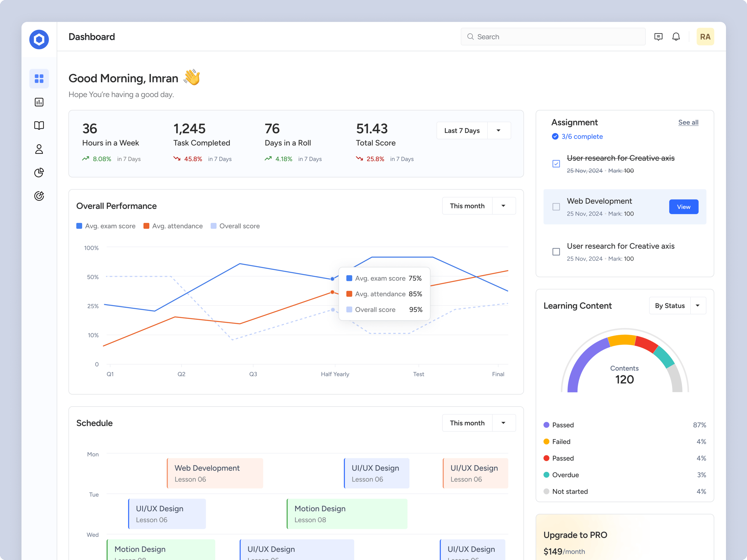This screenshot has height=560, width=747.
Task: Click the green up-trend arrow beside 8.08%
Action: [86, 159]
